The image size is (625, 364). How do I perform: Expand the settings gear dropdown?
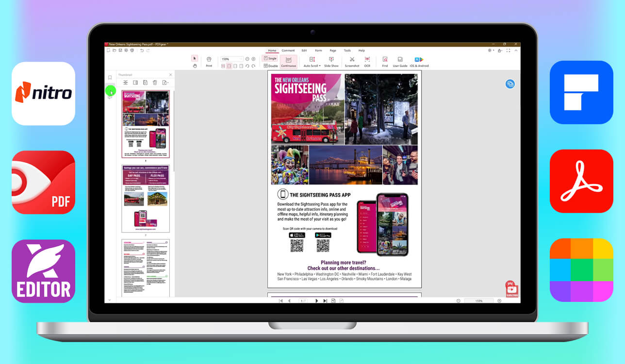pos(491,50)
